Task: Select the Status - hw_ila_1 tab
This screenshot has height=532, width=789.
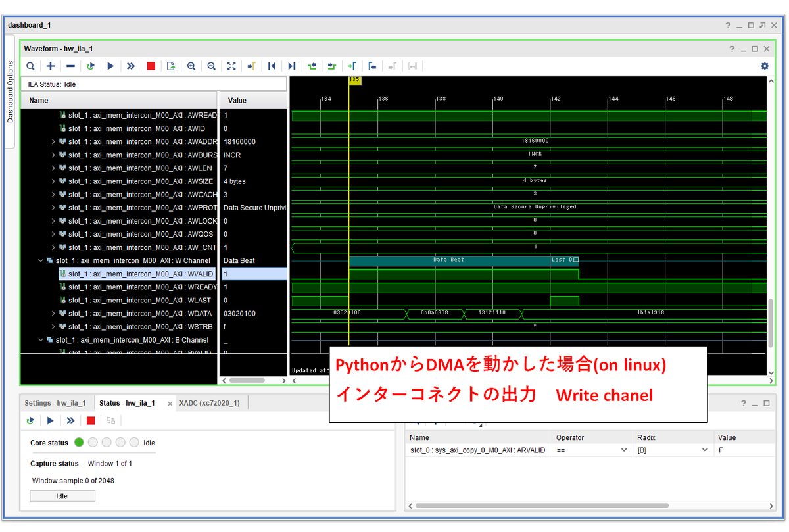Action: pos(127,403)
